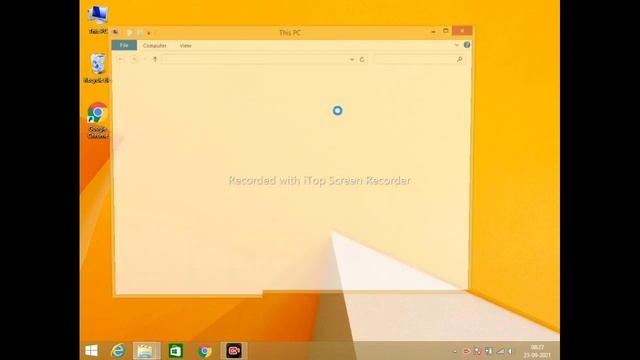
Task: Click New Folder in Quick Access Toolbar
Action: tap(140, 33)
